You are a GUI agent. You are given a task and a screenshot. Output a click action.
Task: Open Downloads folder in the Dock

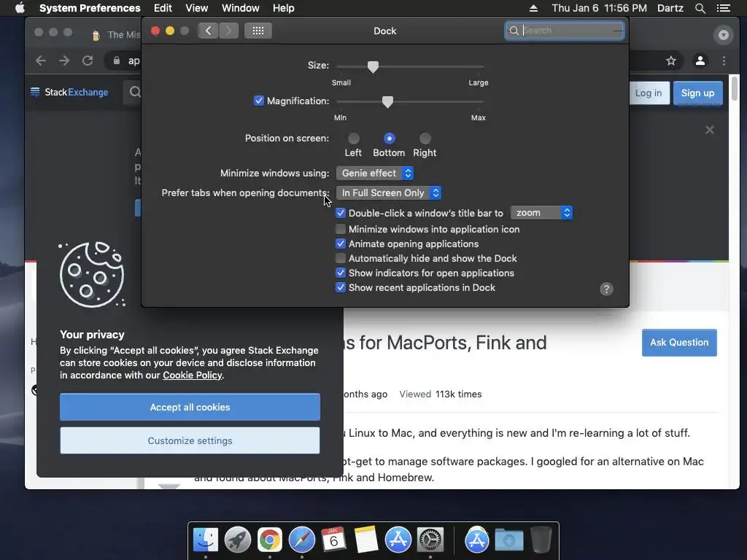(x=508, y=540)
